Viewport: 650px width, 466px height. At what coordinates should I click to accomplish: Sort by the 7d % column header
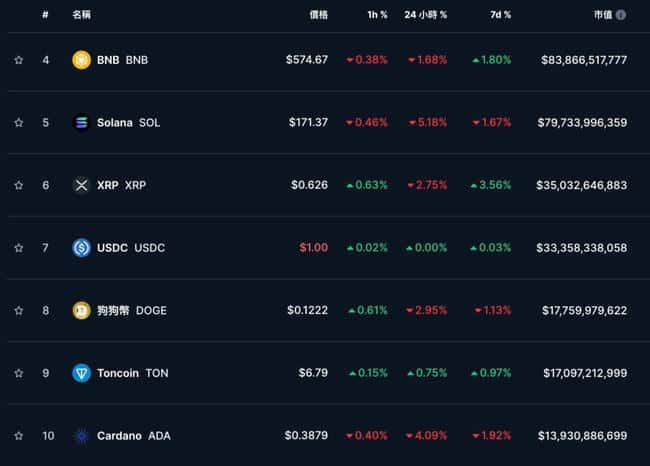coord(500,15)
